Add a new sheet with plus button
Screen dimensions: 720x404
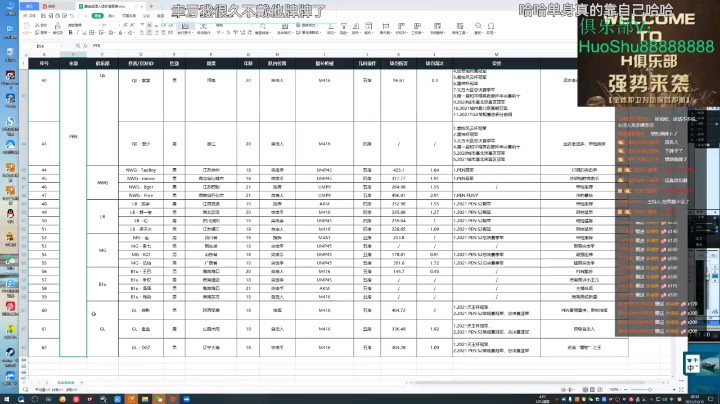coord(82,382)
